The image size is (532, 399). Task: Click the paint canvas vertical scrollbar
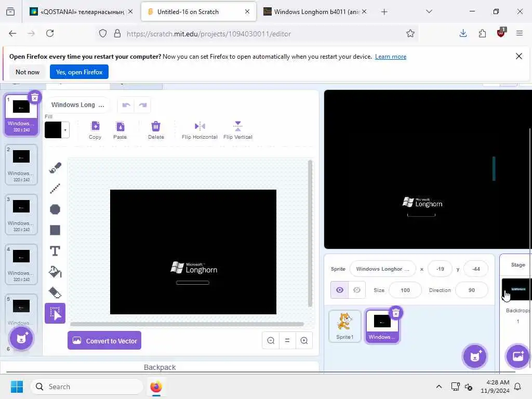[x=310, y=233]
